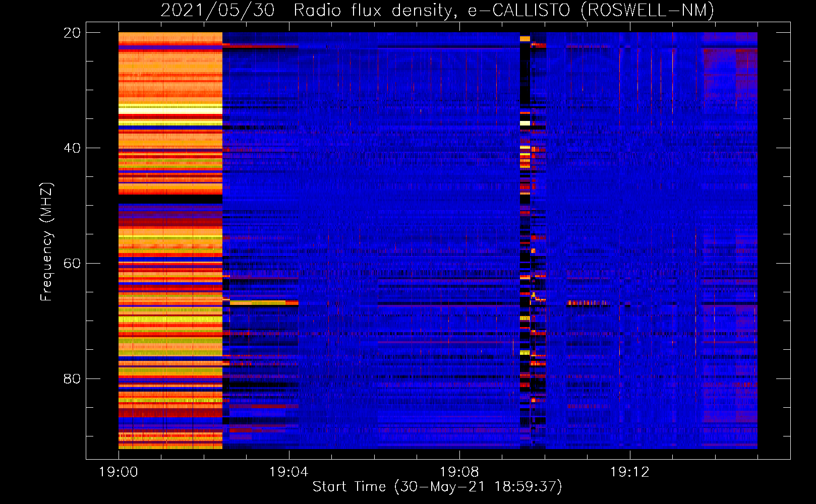
Task: Click the '19:00' time tick label
Action: click(x=119, y=472)
